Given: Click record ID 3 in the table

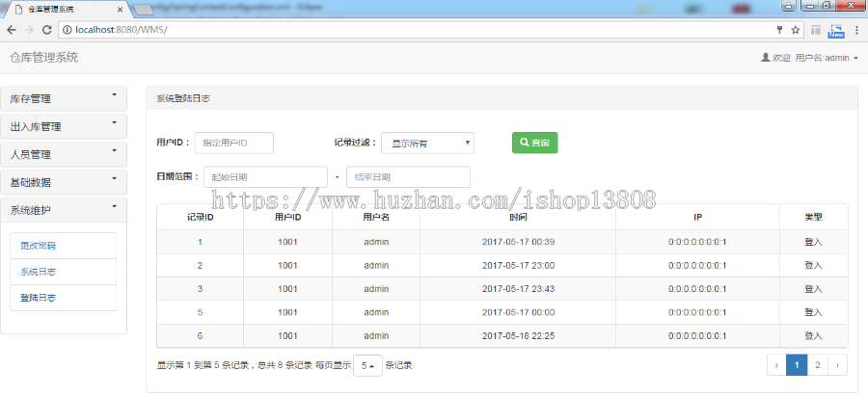Looking at the screenshot, I should click(x=200, y=289).
